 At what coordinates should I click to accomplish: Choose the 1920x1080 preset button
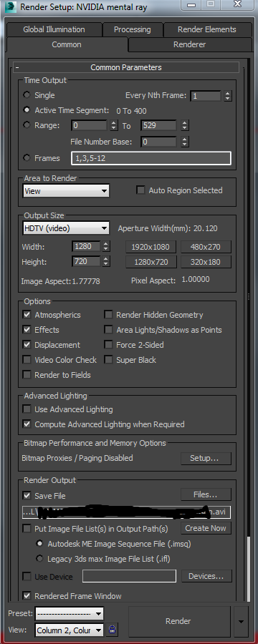150,247
